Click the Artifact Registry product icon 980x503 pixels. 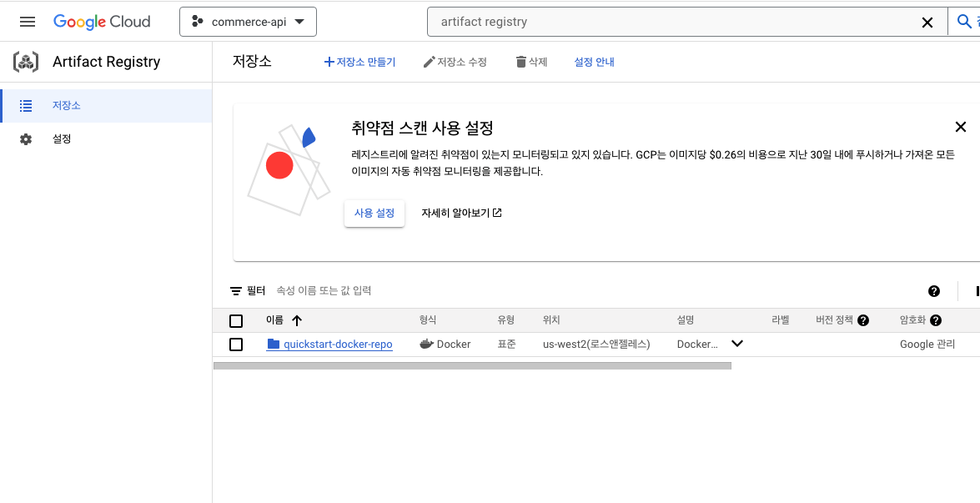(x=26, y=62)
